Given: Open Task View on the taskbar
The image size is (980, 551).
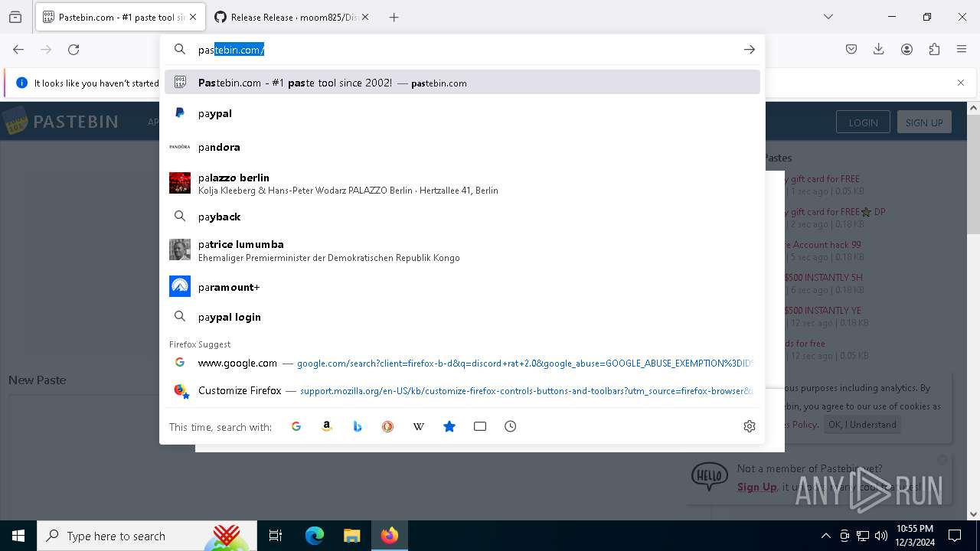Looking at the screenshot, I should pos(276,536).
